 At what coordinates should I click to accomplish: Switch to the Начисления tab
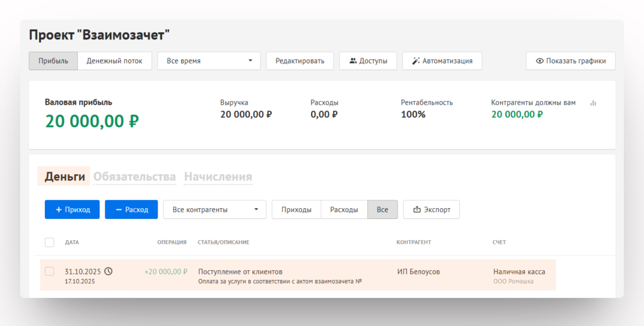[x=218, y=176]
